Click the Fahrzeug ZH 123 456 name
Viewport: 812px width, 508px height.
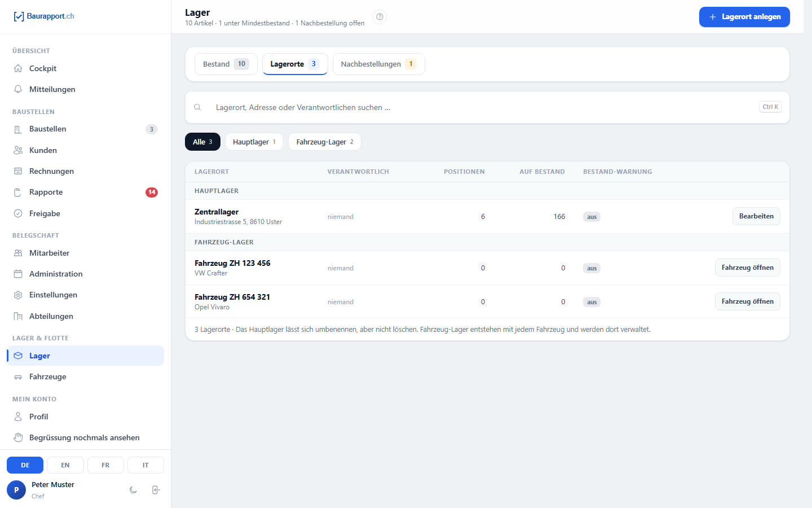pos(232,263)
